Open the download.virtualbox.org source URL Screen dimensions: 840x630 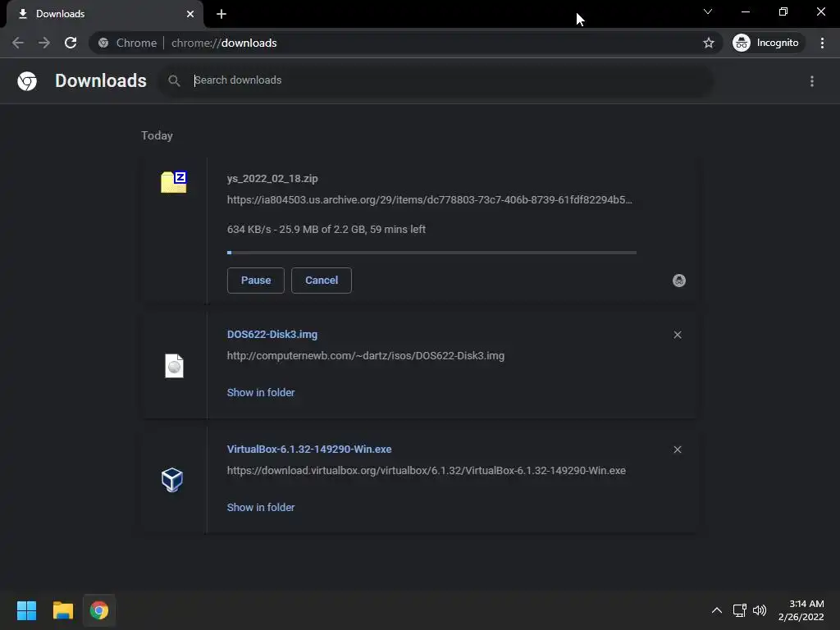pyautogui.click(x=427, y=470)
